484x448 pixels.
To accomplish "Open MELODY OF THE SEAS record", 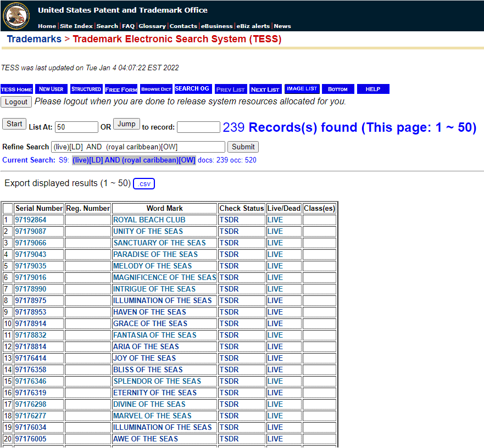I will click(152, 266).
